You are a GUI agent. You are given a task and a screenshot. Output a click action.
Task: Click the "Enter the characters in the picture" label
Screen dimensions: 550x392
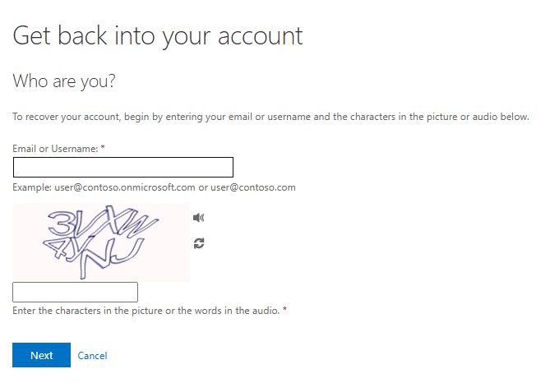coord(88,311)
